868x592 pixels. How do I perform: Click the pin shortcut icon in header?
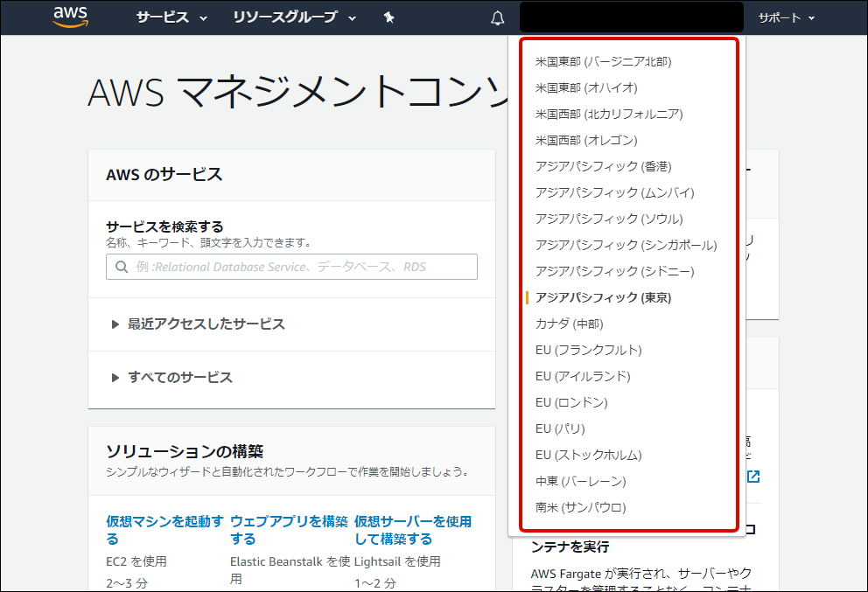click(x=389, y=17)
